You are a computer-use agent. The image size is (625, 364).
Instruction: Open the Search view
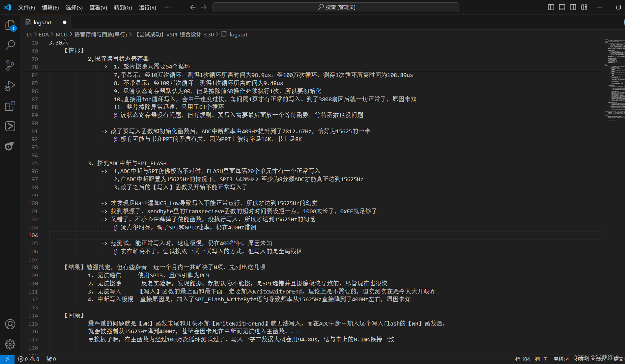[10, 45]
